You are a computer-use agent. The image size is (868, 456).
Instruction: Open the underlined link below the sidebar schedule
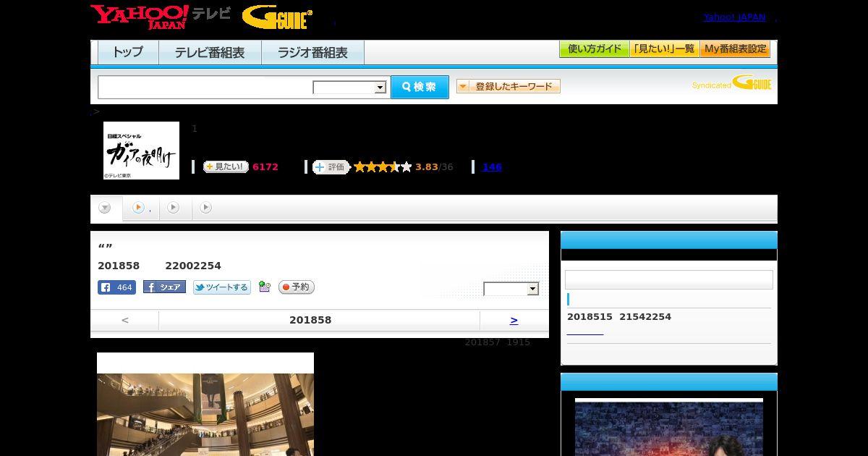click(584, 332)
